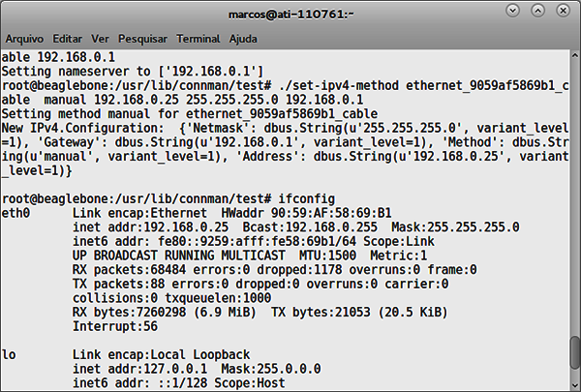Click the vertical scrollbar thumb
This screenshot has width=581, height=392.
574,352
